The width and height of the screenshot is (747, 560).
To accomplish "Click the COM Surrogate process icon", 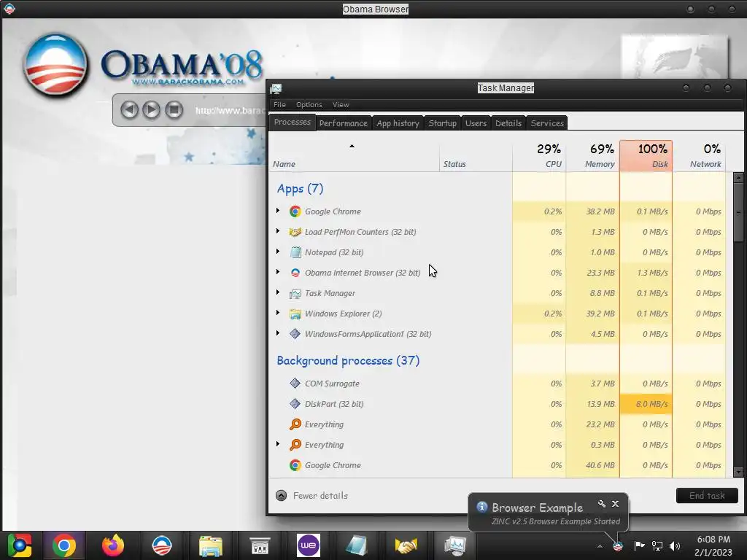I will (x=295, y=384).
